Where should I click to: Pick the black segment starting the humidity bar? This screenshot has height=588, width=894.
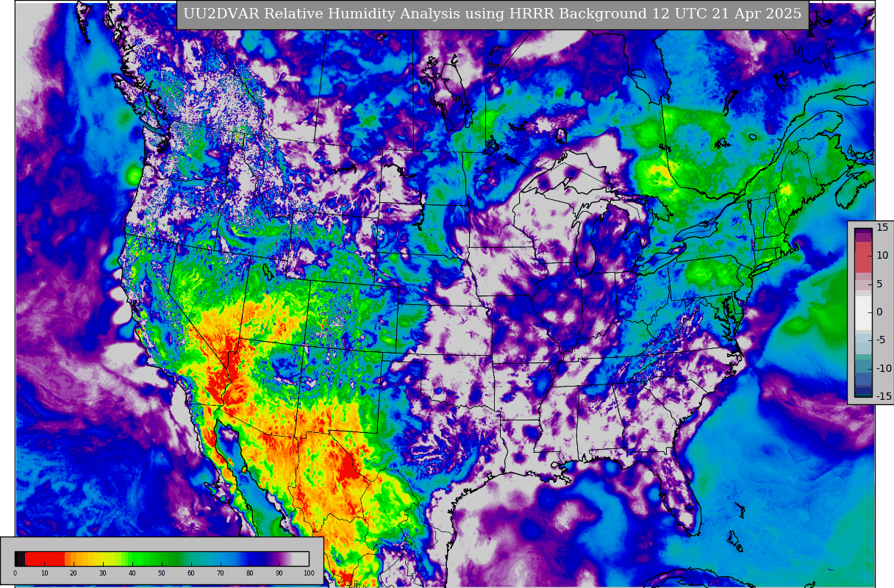point(20,558)
